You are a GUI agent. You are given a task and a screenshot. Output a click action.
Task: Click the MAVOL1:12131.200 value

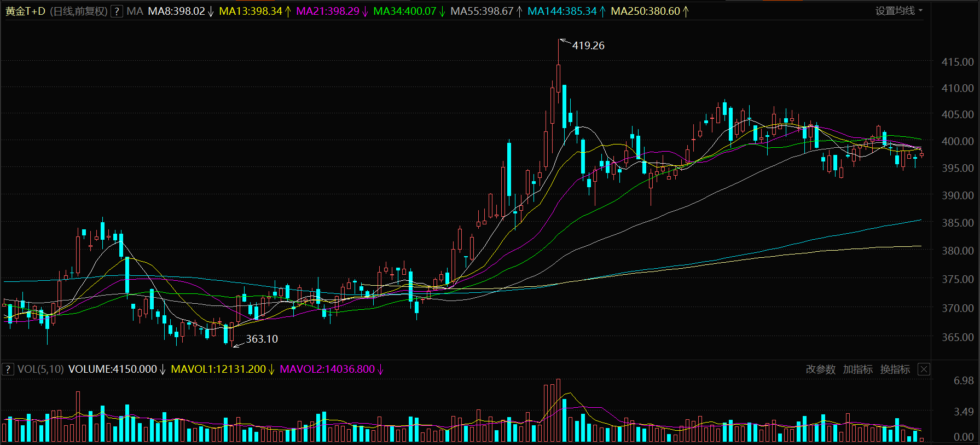(x=218, y=369)
